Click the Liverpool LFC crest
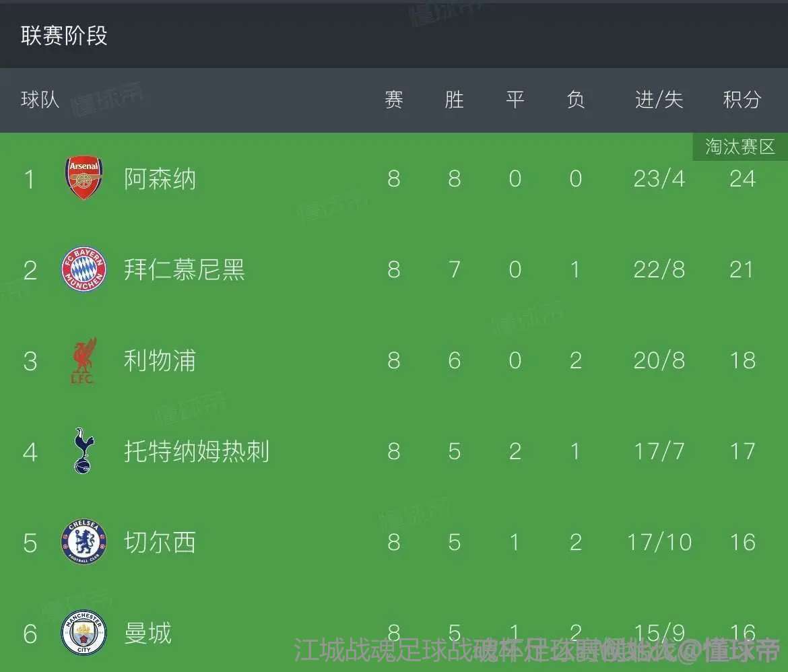This screenshot has height=672, width=788. (84, 360)
